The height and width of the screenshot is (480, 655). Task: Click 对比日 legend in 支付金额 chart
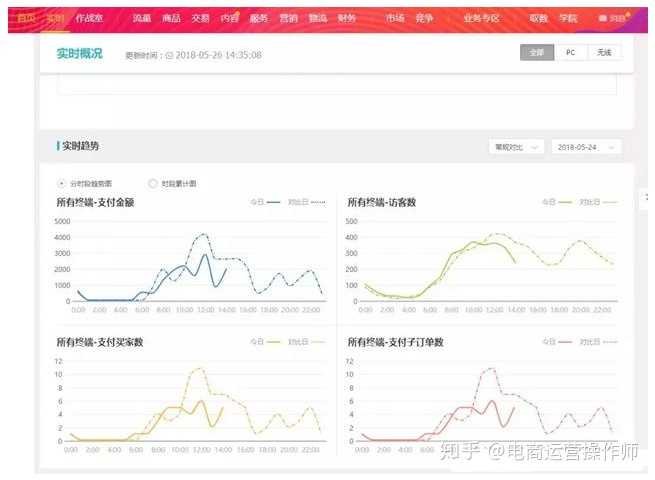305,203
